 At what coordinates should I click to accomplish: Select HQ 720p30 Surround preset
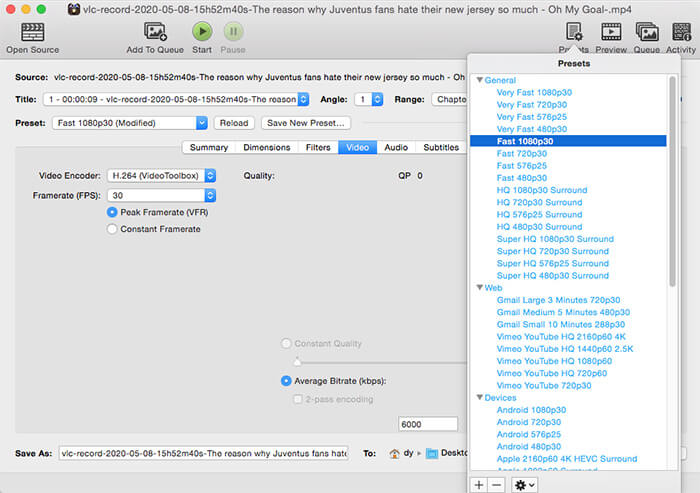click(539, 202)
